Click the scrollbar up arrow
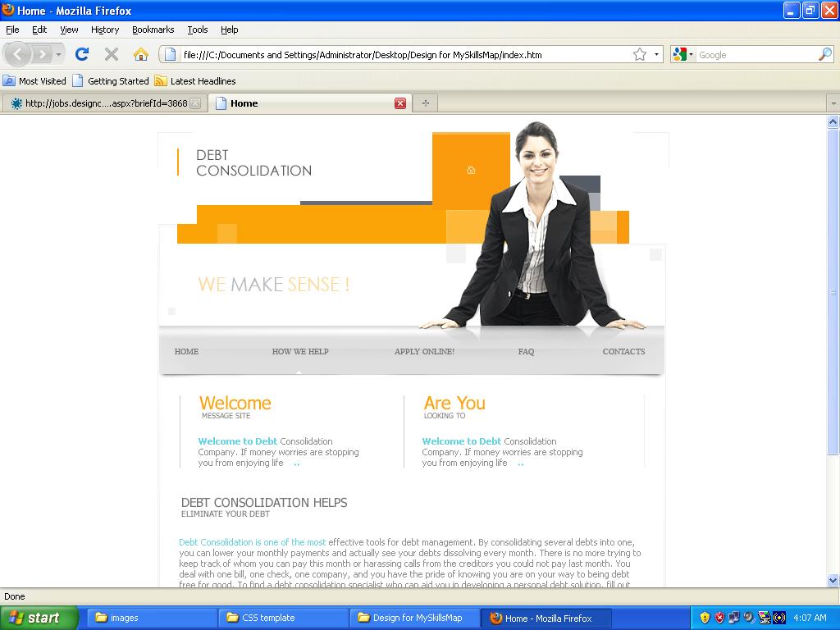Image resolution: width=840 pixels, height=630 pixels. click(833, 122)
